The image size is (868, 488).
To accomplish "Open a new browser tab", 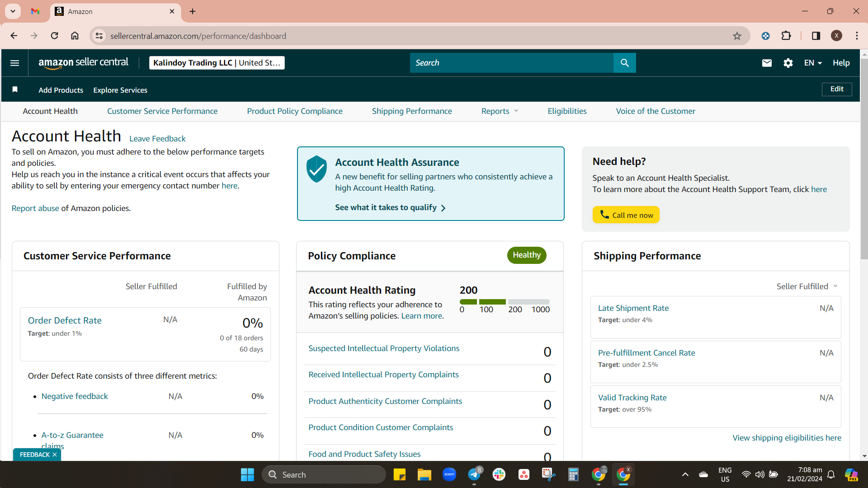I will click(193, 11).
